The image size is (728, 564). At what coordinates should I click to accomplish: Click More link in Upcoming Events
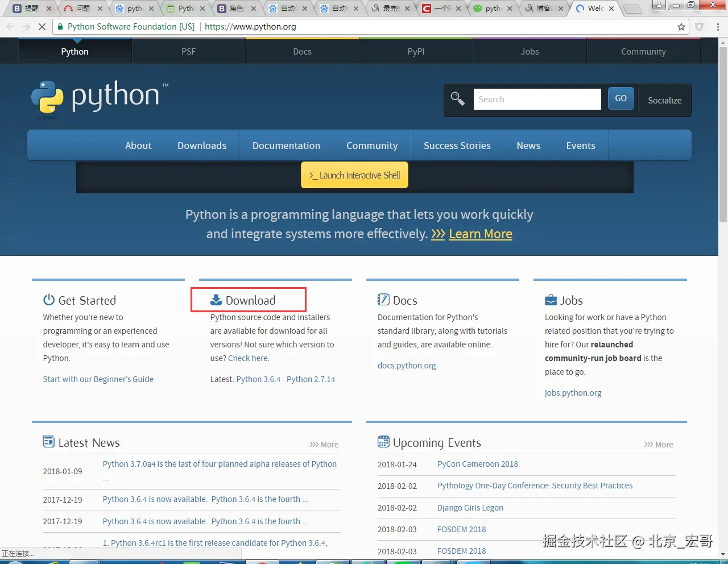(659, 445)
